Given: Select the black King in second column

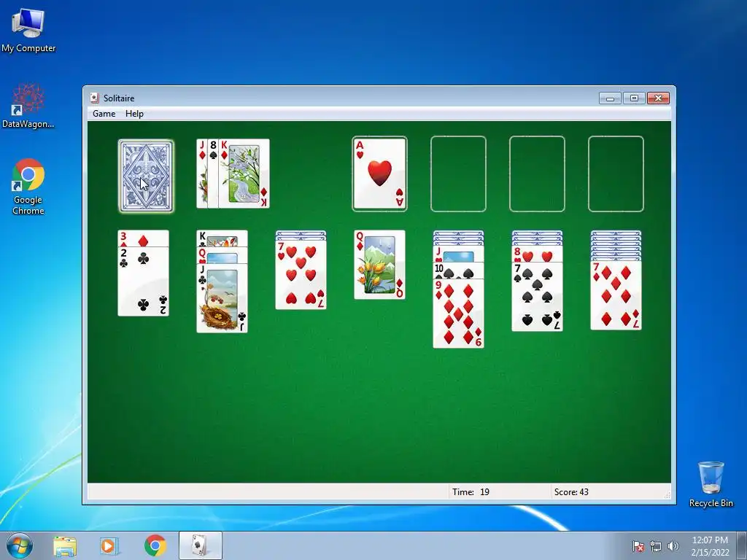Looking at the screenshot, I should (x=222, y=238).
